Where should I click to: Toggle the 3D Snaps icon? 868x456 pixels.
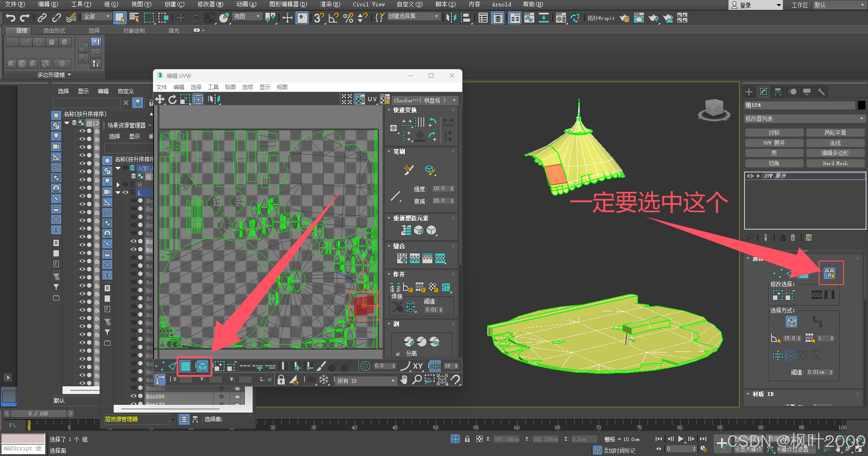319,18
